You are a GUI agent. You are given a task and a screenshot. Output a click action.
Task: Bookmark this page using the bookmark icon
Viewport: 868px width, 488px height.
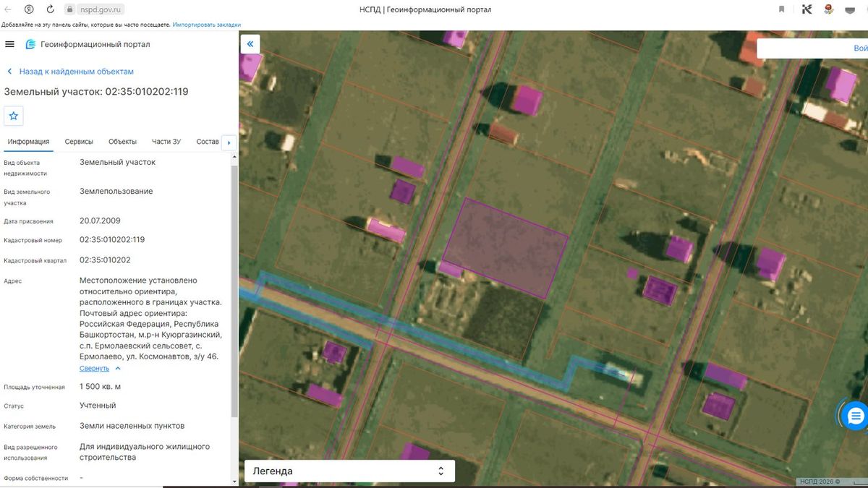click(781, 9)
